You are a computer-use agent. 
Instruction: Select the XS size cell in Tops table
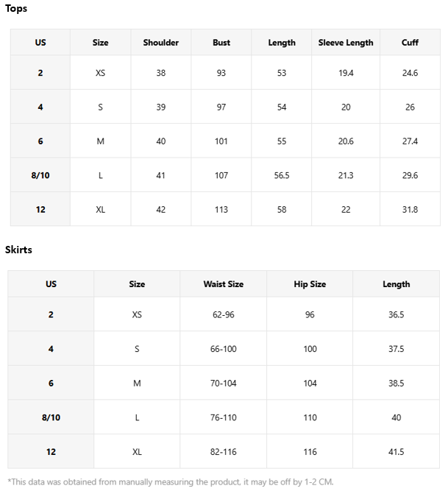point(101,73)
